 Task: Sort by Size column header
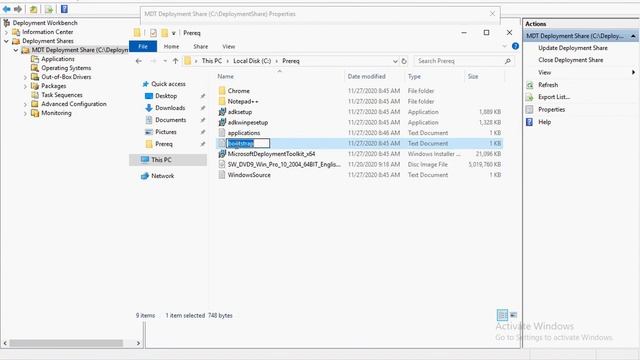(x=473, y=76)
